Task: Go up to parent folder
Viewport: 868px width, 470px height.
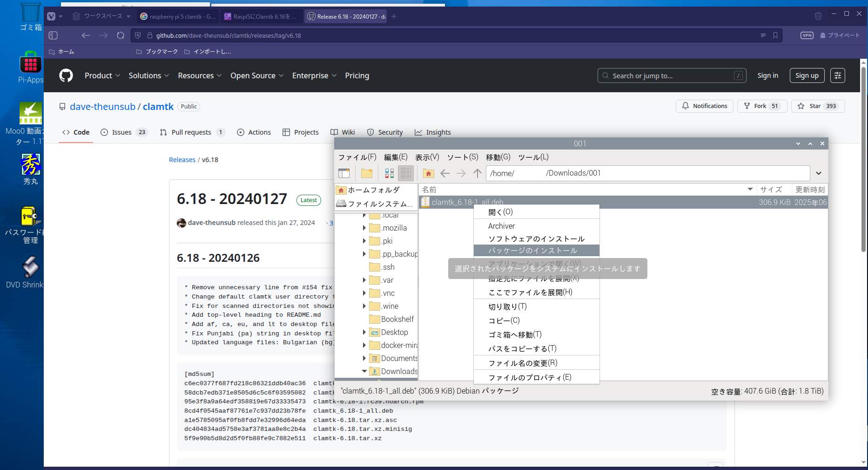Action: pos(478,173)
